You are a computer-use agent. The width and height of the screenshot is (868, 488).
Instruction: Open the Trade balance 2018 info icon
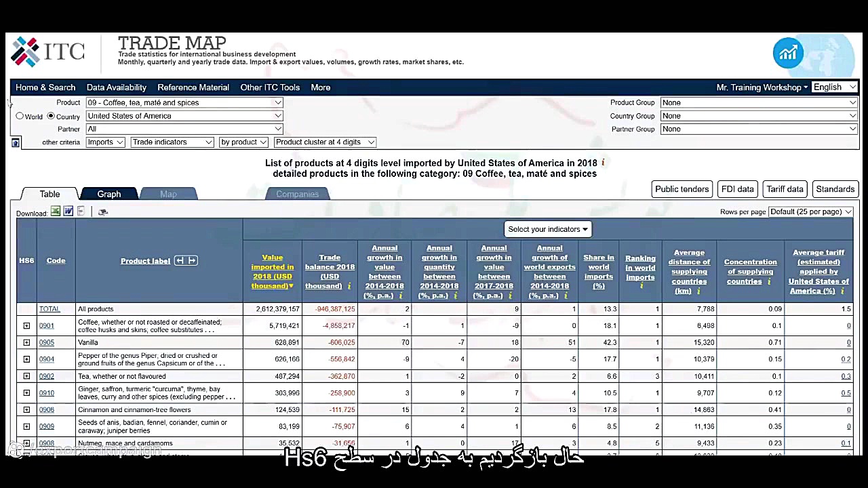tap(349, 286)
